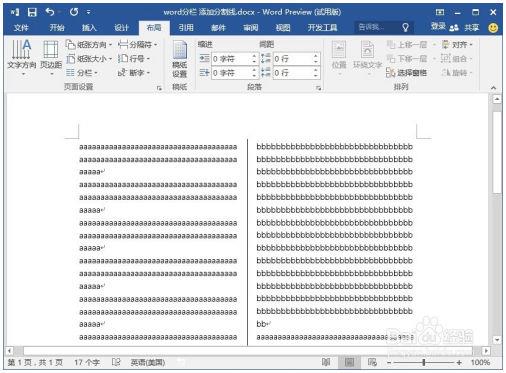Click the lightbulb Tell Me icon
The height and width of the screenshot is (373, 506).
tap(405, 27)
